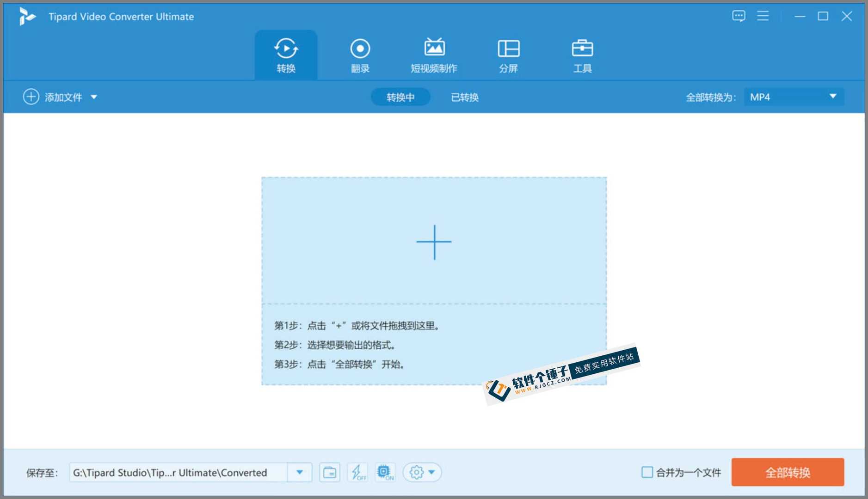Toggle the lightning acceleration OFF icon
The width and height of the screenshot is (868, 499).
(357, 472)
